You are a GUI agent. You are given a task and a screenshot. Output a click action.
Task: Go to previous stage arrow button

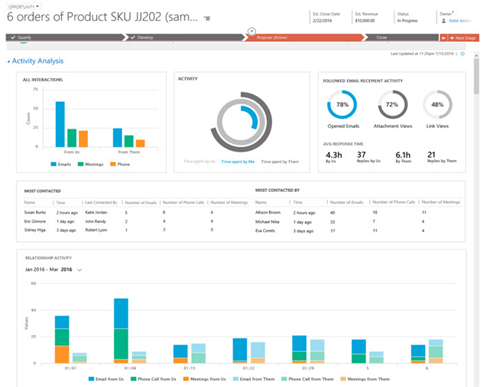(443, 38)
